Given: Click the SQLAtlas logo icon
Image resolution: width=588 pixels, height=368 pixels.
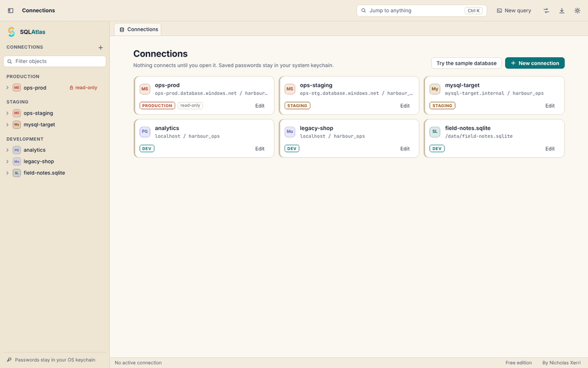Looking at the screenshot, I should point(12,32).
